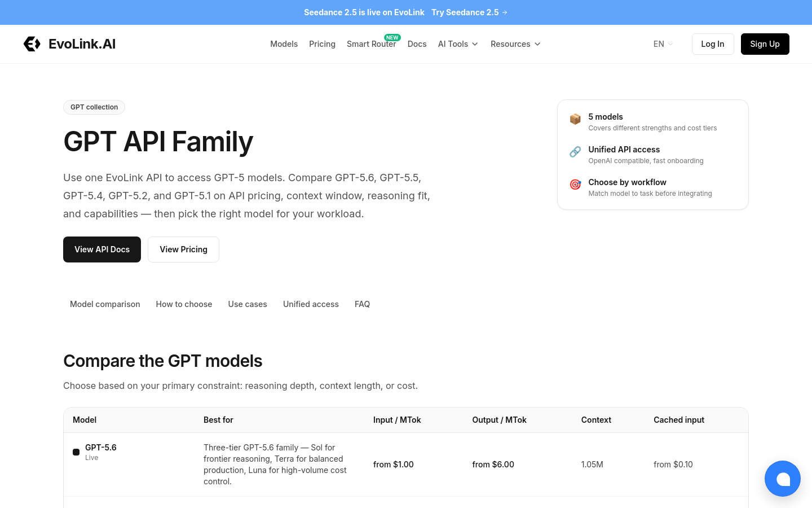Click the 'GPT API Family' heading
This screenshot has width=812, height=508.
click(x=158, y=142)
